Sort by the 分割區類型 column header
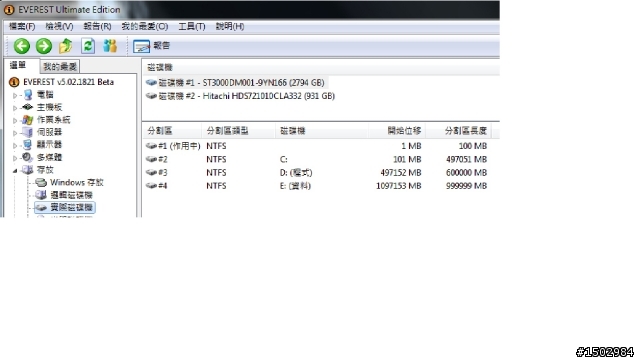The height and width of the screenshot is (360, 640). (227, 131)
